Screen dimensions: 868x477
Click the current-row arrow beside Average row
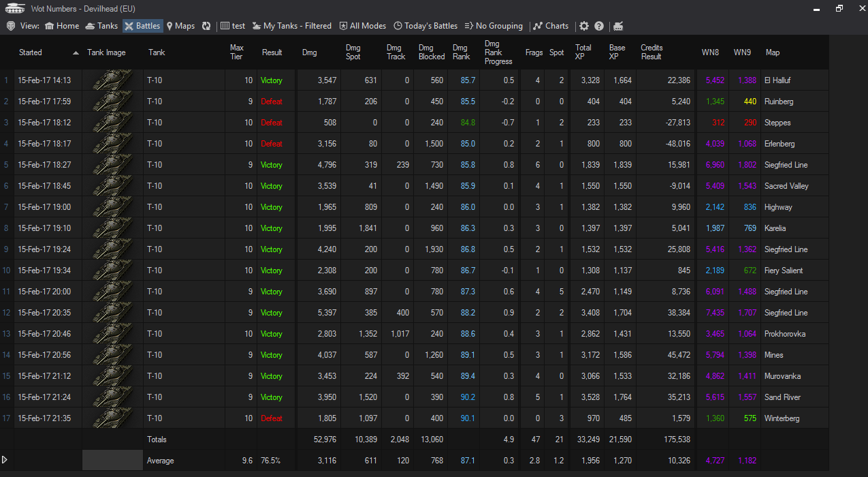click(5, 461)
